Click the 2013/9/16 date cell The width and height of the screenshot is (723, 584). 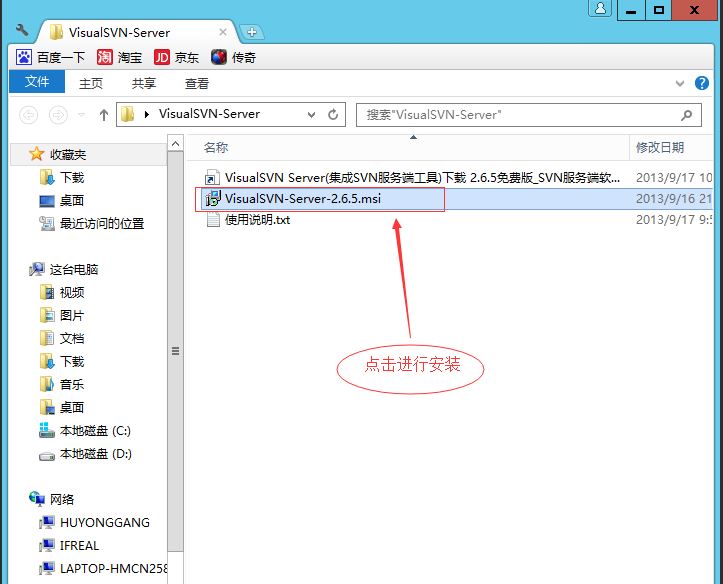tap(674, 199)
